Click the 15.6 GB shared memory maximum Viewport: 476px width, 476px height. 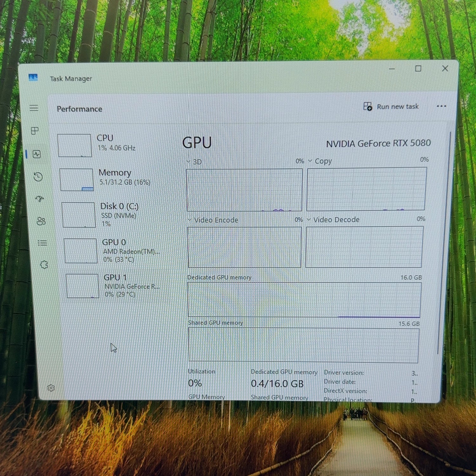pyautogui.click(x=409, y=324)
